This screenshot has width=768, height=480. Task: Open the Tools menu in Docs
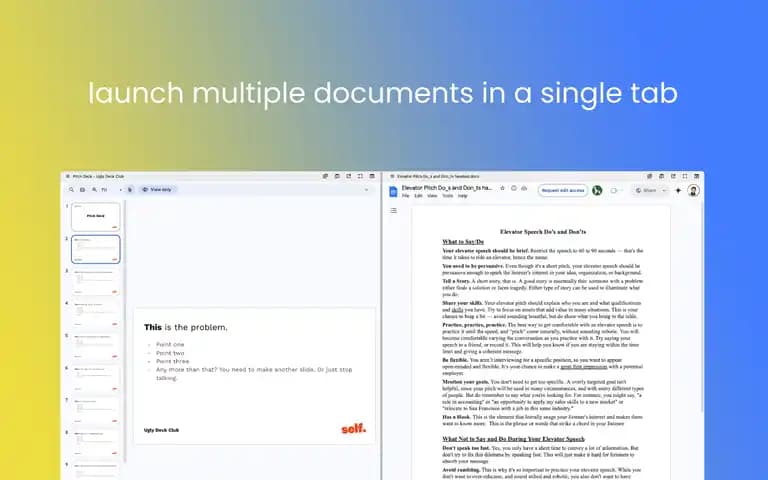point(448,196)
